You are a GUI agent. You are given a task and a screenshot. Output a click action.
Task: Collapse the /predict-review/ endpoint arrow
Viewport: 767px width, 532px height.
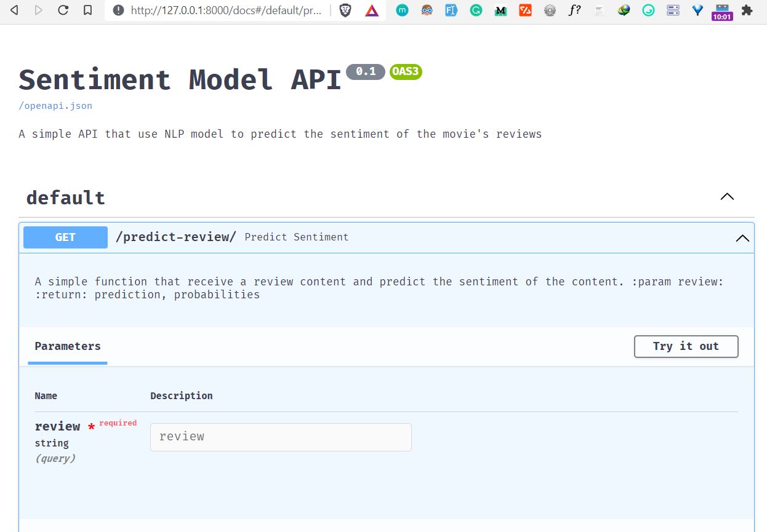742,238
